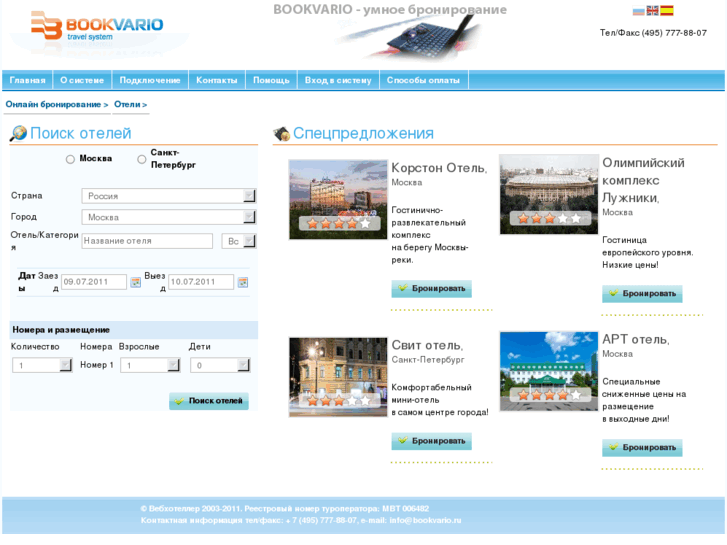Open the Корстон Отель photo thumbnail
The height and width of the screenshot is (545, 727).
(x=338, y=199)
